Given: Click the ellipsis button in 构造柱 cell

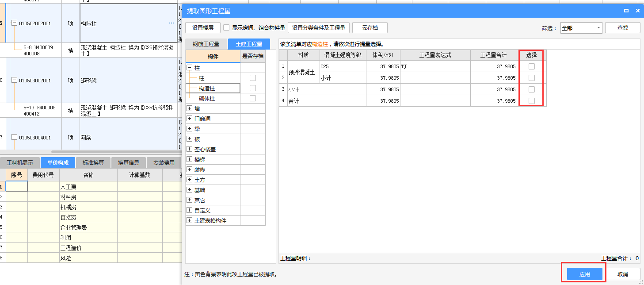Looking at the screenshot, I should (x=171, y=23).
